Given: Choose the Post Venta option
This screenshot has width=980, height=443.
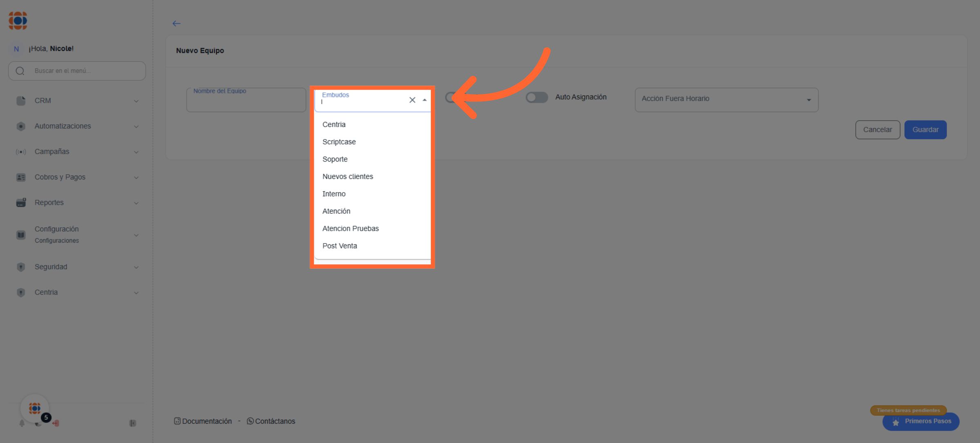Looking at the screenshot, I should point(339,246).
